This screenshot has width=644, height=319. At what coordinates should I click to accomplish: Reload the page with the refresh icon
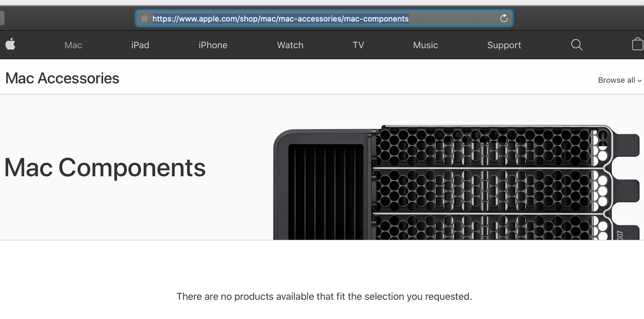click(504, 18)
